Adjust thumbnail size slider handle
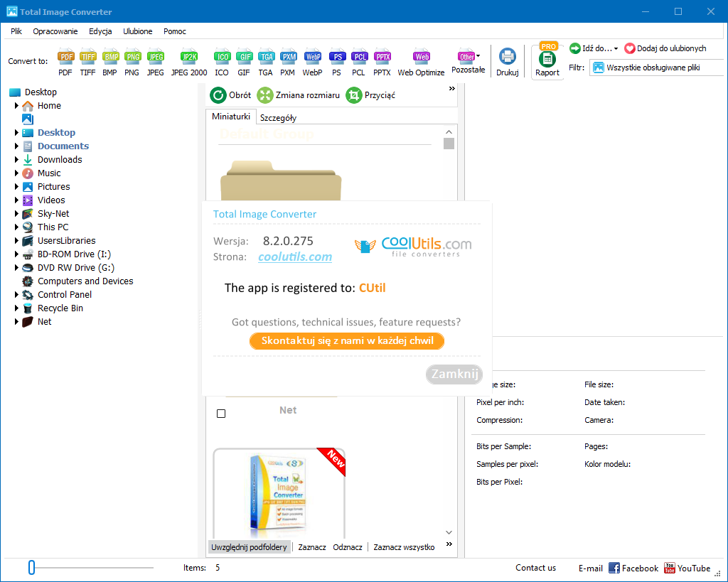Image resolution: width=728 pixels, height=582 pixels. [x=31, y=567]
